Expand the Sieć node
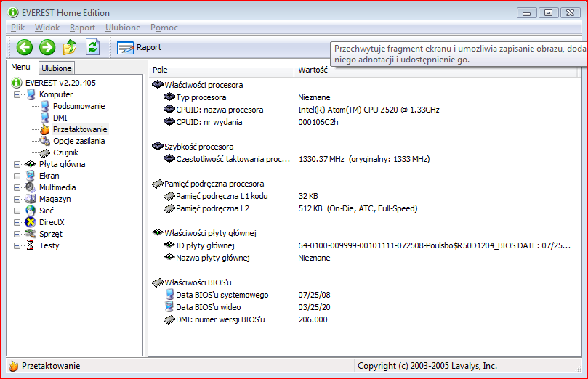The height and width of the screenshot is (379, 588). (17, 211)
